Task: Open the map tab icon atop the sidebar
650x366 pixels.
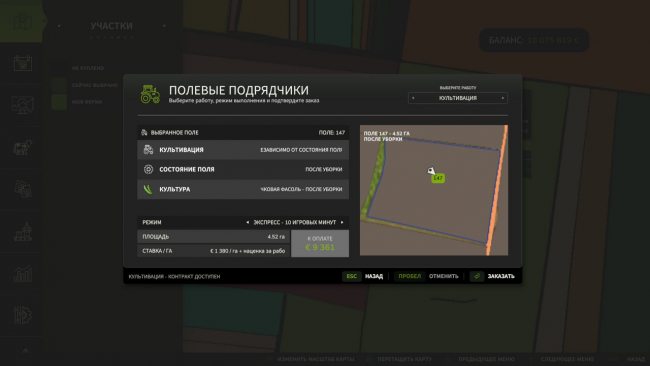Action: (x=22, y=22)
